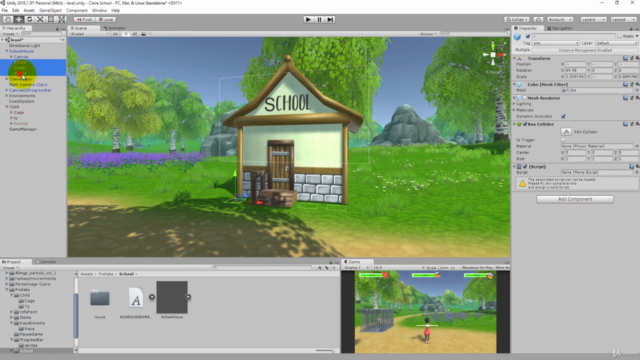Open Mesh object picker circle

point(637,90)
